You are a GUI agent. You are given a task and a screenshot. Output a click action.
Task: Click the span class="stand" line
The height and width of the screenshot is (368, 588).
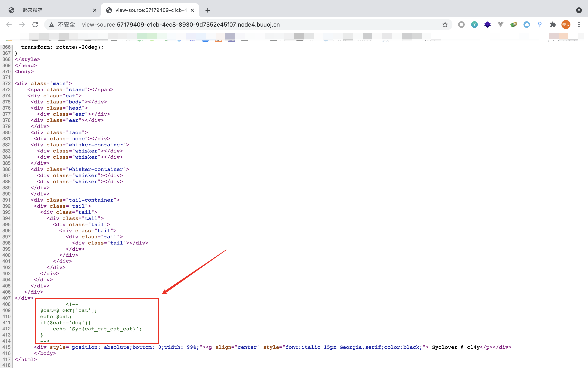[x=70, y=90]
